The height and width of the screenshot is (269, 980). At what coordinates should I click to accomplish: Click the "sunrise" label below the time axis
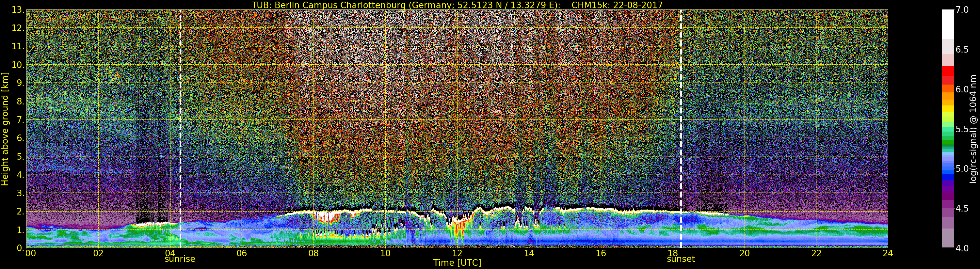[180, 259]
